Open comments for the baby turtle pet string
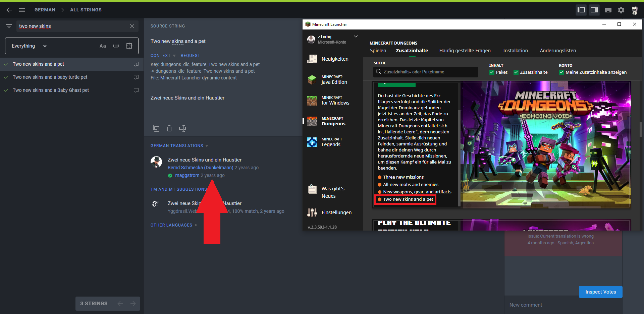This screenshot has width=644, height=314. pyautogui.click(x=136, y=77)
